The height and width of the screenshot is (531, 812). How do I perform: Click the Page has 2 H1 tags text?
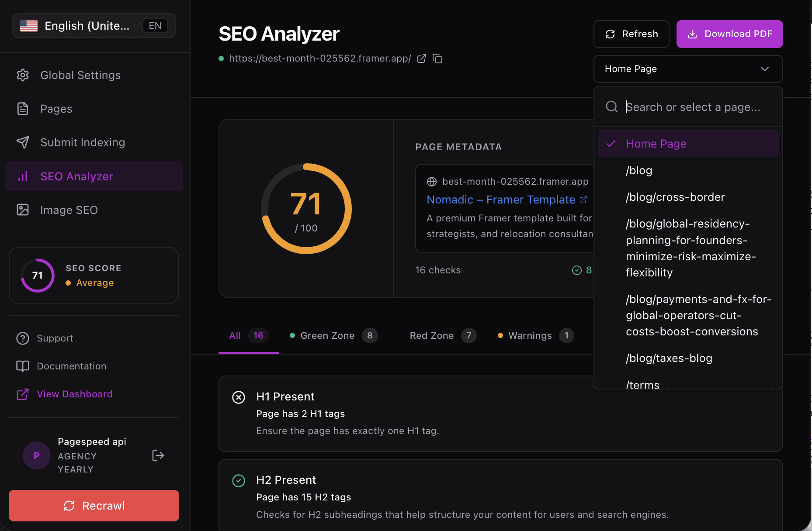tap(301, 414)
